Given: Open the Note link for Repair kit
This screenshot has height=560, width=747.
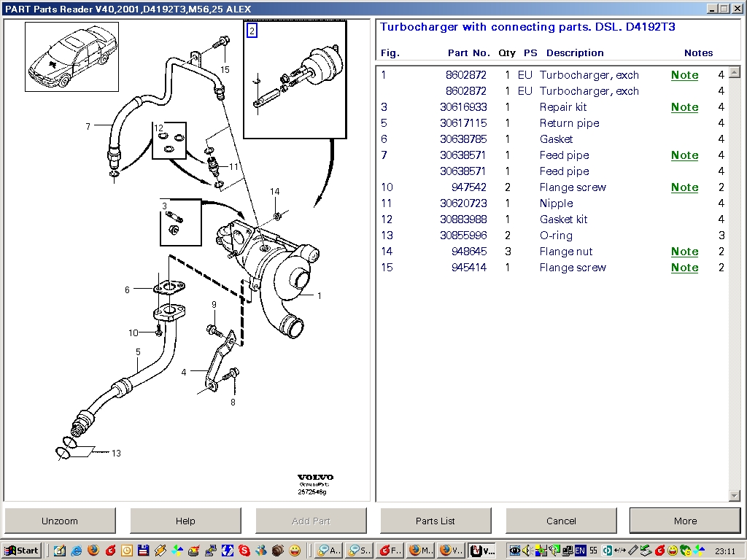Looking at the screenshot, I should tap(684, 107).
